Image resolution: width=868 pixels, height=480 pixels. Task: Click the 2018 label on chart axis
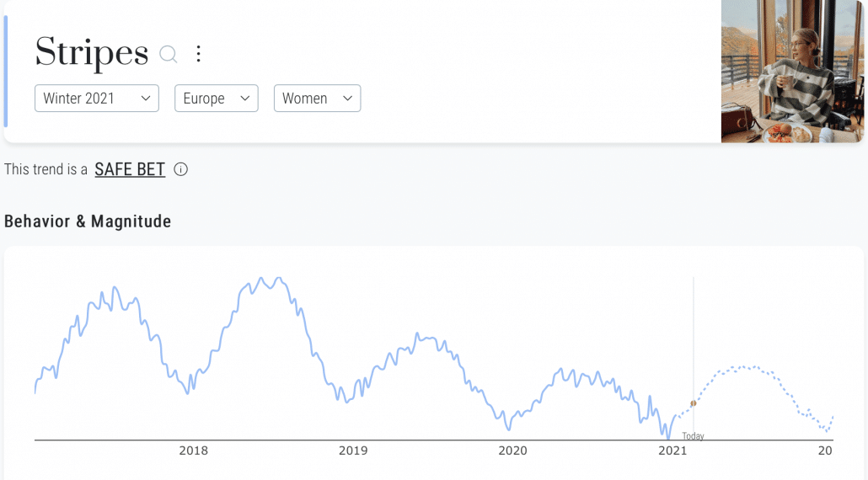coord(193,451)
